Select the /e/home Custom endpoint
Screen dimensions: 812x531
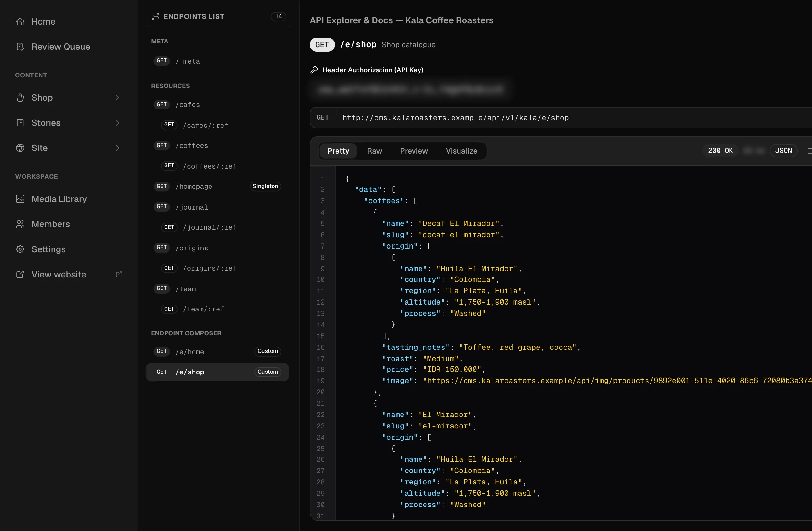click(x=217, y=352)
